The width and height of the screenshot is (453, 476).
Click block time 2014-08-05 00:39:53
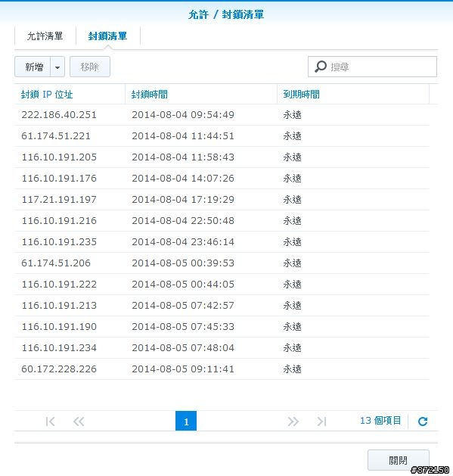[x=183, y=263]
